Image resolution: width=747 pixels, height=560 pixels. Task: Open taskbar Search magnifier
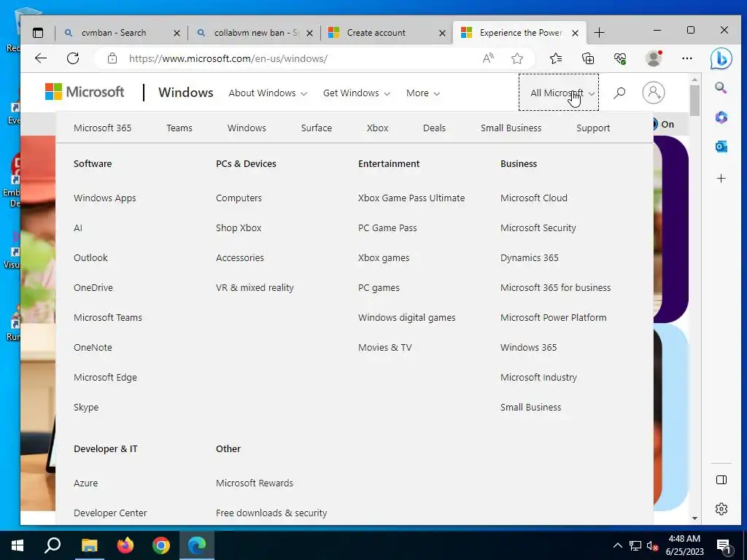[53, 545]
